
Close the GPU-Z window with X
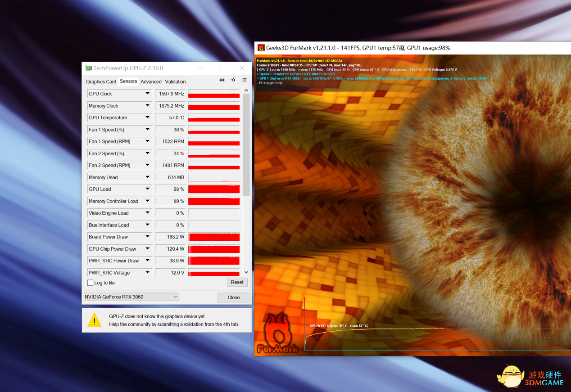[x=242, y=68]
